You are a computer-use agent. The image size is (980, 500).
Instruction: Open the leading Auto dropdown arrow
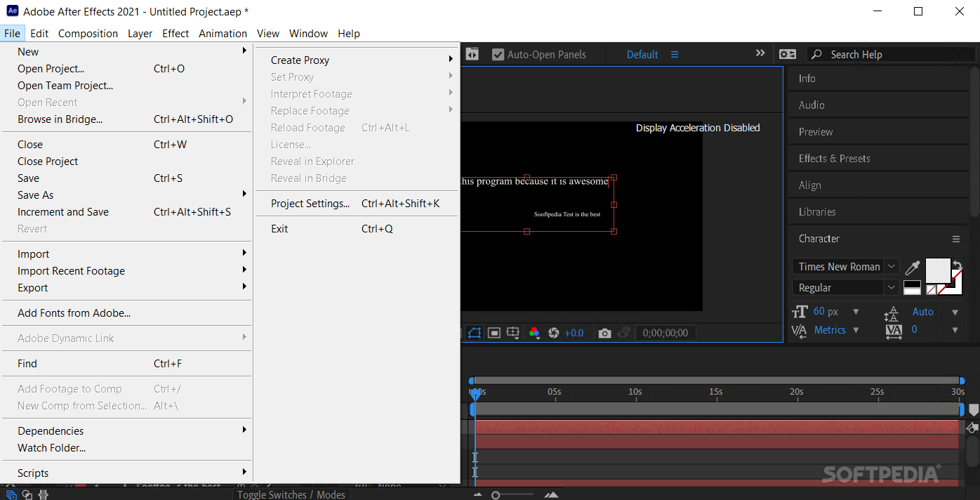click(955, 312)
